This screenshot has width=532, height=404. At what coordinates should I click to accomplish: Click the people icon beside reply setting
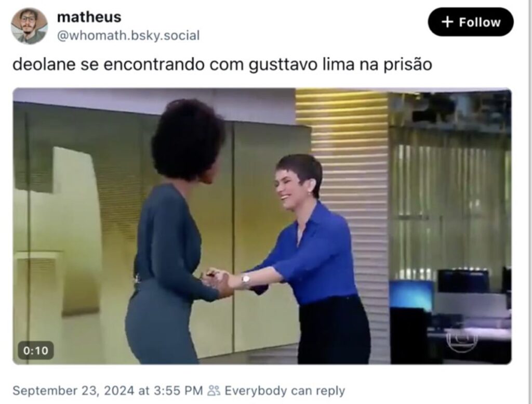click(x=214, y=390)
